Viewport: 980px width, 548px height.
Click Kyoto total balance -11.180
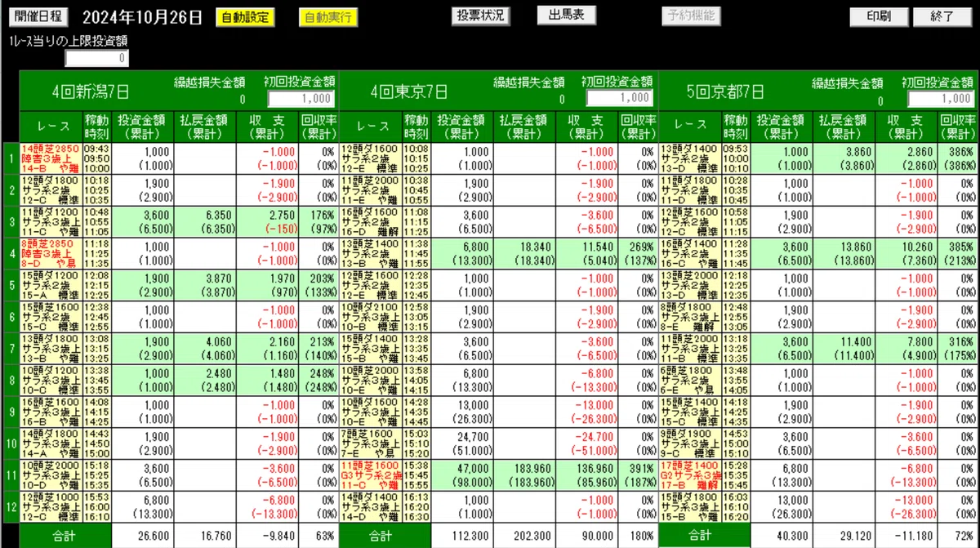(x=907, y=536)
